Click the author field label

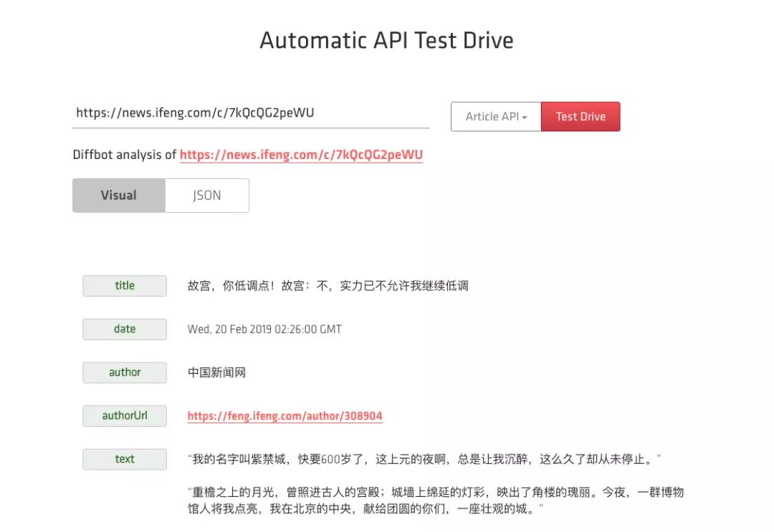tap(125, 373)
